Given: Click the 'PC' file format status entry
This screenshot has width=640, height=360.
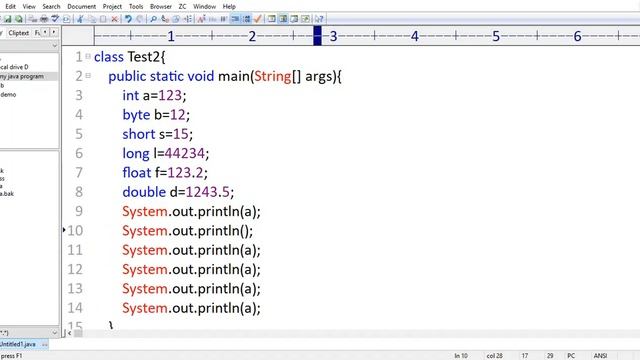Looking at the screenshot, I should click(x=571, y=356).
